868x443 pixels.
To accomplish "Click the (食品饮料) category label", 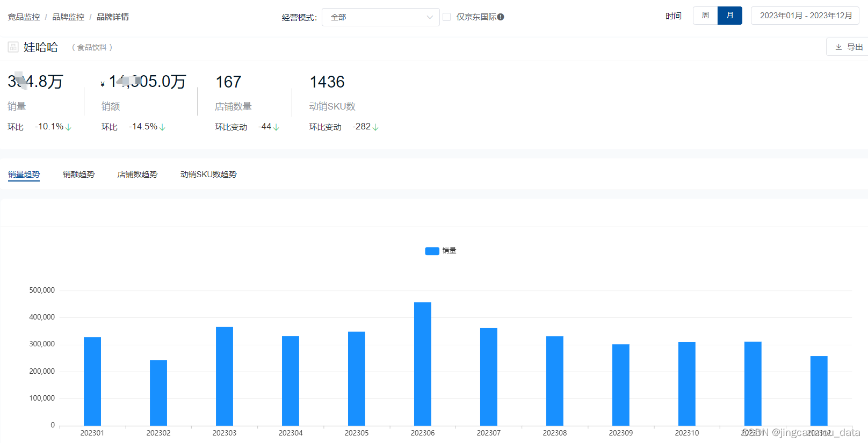I will [92, 47].
